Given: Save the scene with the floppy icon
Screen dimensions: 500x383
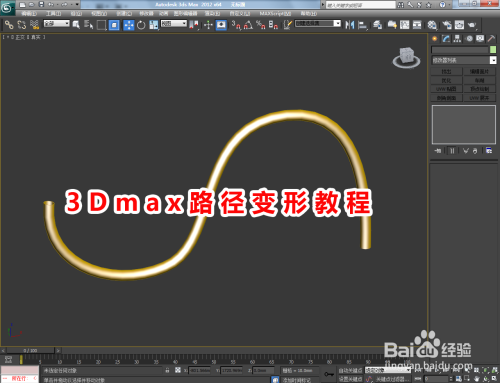Looking at the screenshot, I should pos(41,4).
